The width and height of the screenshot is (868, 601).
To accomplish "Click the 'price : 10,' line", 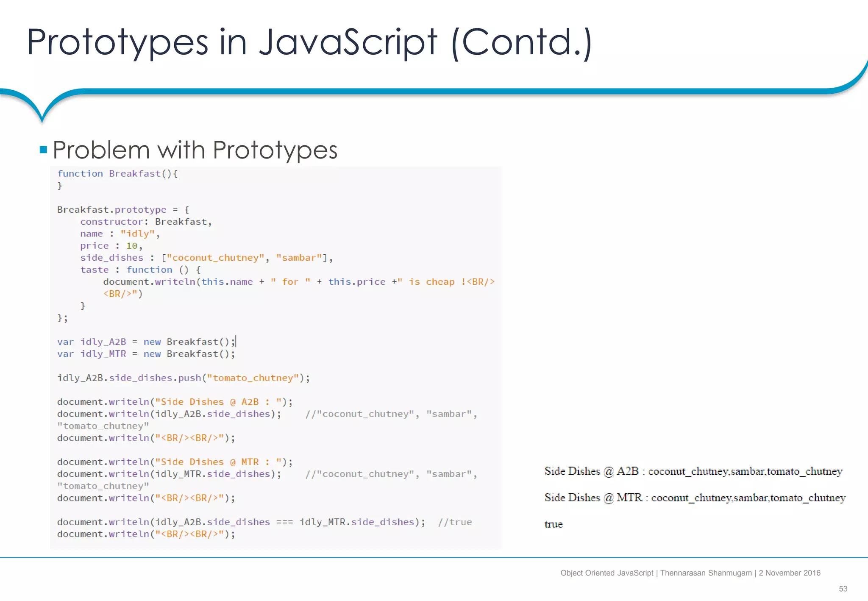I will point(111,246).
